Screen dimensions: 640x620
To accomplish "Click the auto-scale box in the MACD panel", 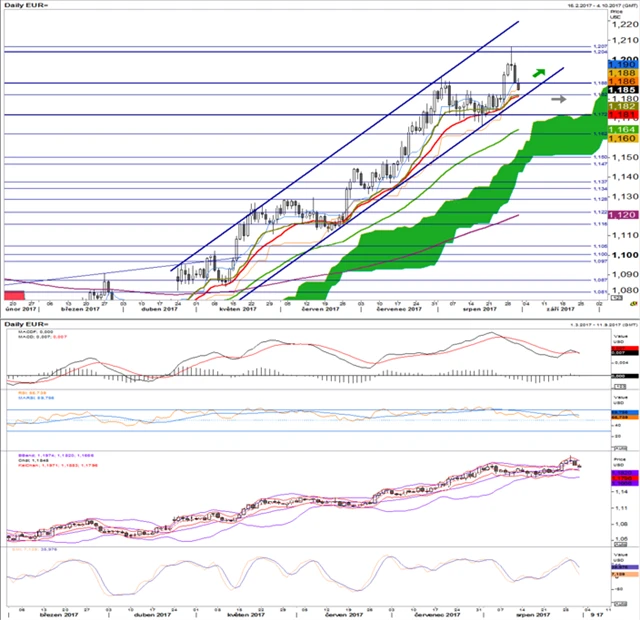I will [620, 386].
